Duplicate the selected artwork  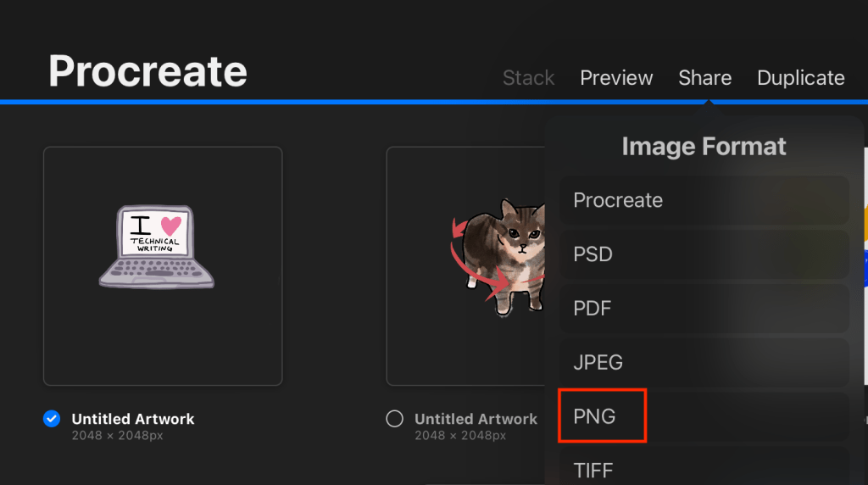[800, 78]
